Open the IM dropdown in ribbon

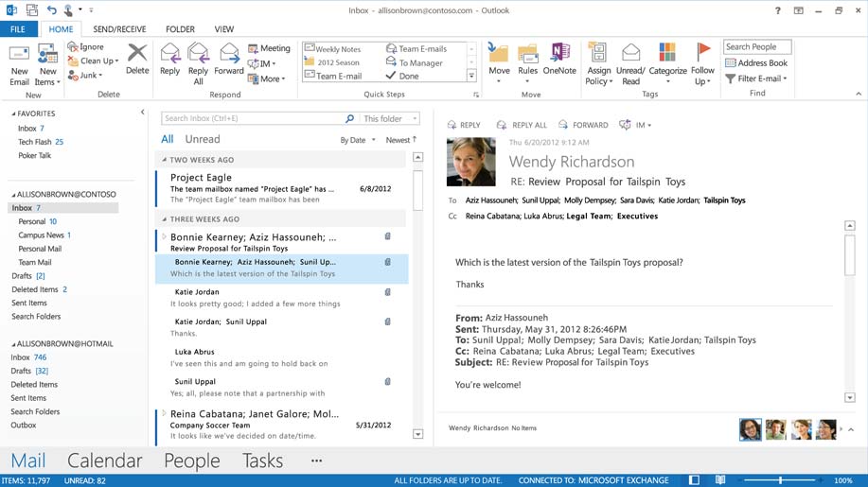tap(261, 63)
